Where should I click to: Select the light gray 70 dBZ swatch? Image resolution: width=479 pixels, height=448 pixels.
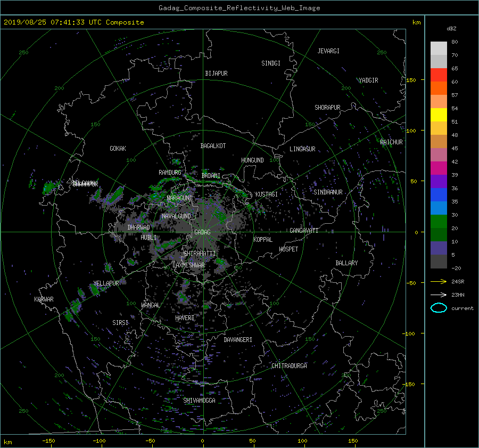point(439,48)
